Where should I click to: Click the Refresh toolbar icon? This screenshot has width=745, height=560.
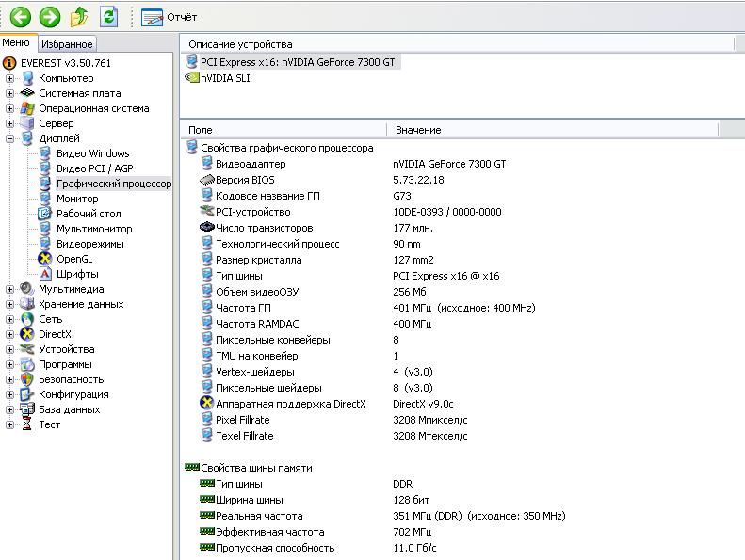pyautogui.click(x=109, y=17)
